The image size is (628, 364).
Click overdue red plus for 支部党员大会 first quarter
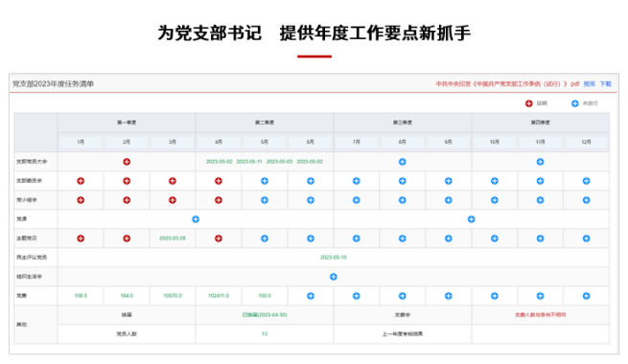[x=127, y=162]
